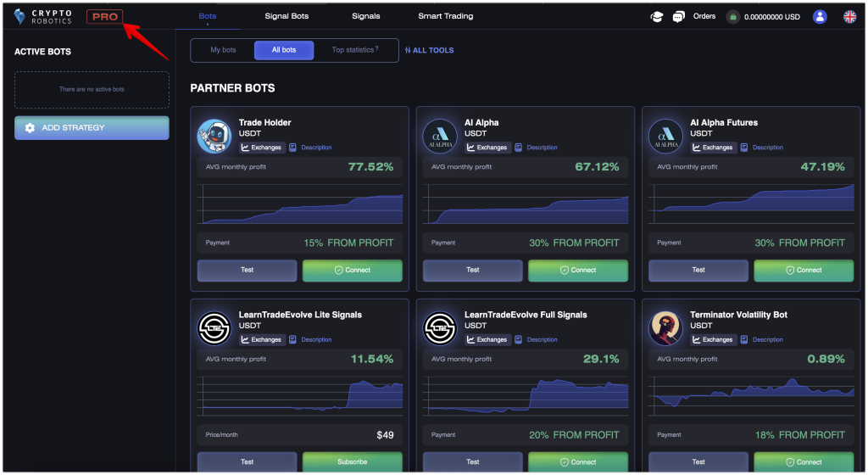The width and height of the screenshot is (868, 475).
Task: Open the Signals tab
Action: tap(366, 16)
